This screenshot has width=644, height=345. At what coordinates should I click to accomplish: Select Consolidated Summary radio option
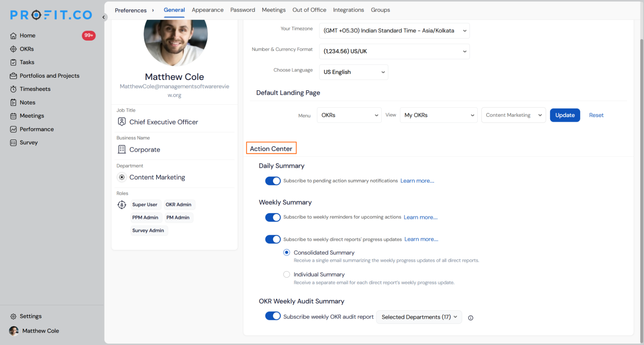pyautogui.click(x=286, y=252)
